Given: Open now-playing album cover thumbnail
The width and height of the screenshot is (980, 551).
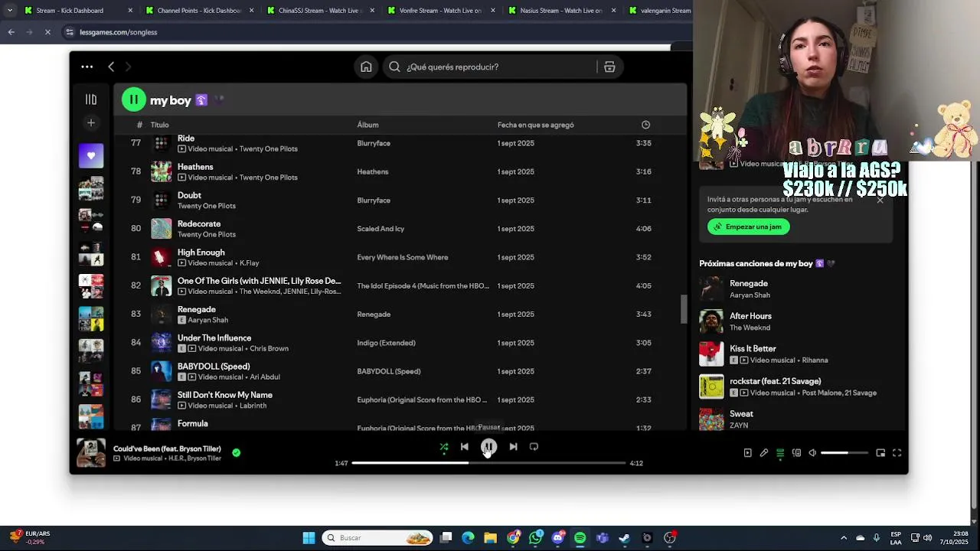Looking at the screenshot, I should [91, 452].
